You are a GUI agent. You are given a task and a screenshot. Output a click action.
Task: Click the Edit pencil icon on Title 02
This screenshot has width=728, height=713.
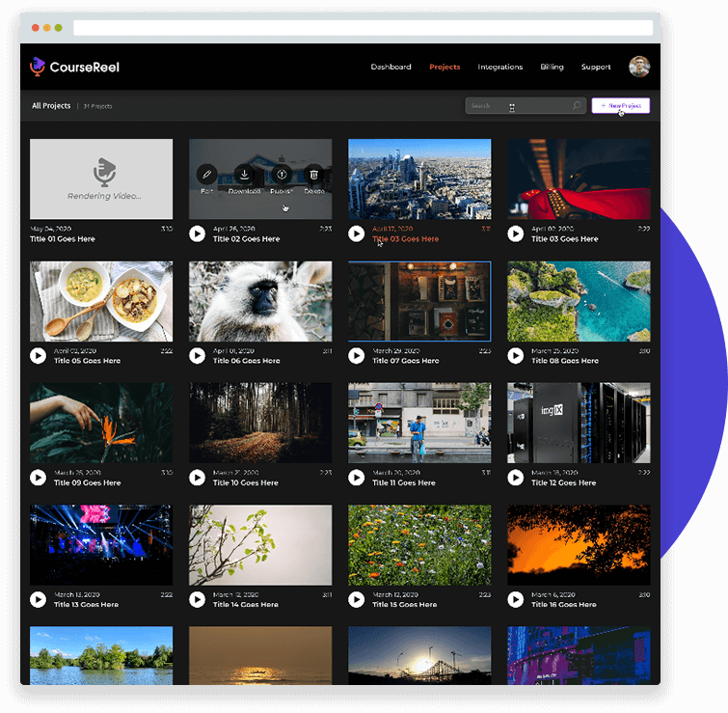point(207,175)
